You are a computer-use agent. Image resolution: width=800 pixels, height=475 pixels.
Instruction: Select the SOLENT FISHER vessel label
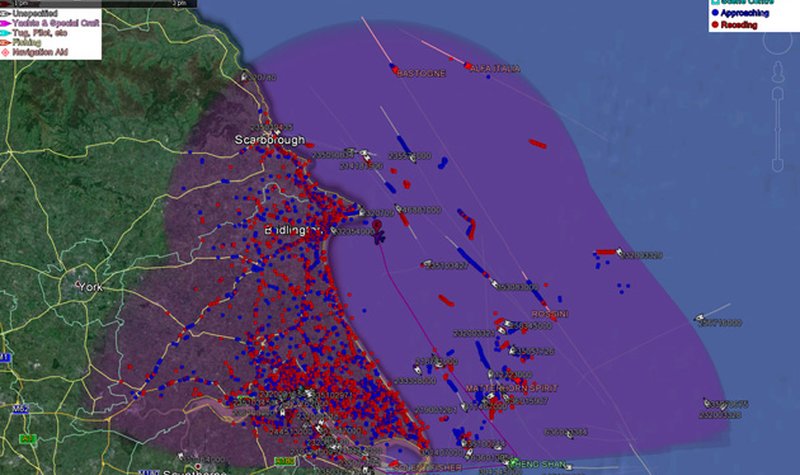click(x=428, y=468)
